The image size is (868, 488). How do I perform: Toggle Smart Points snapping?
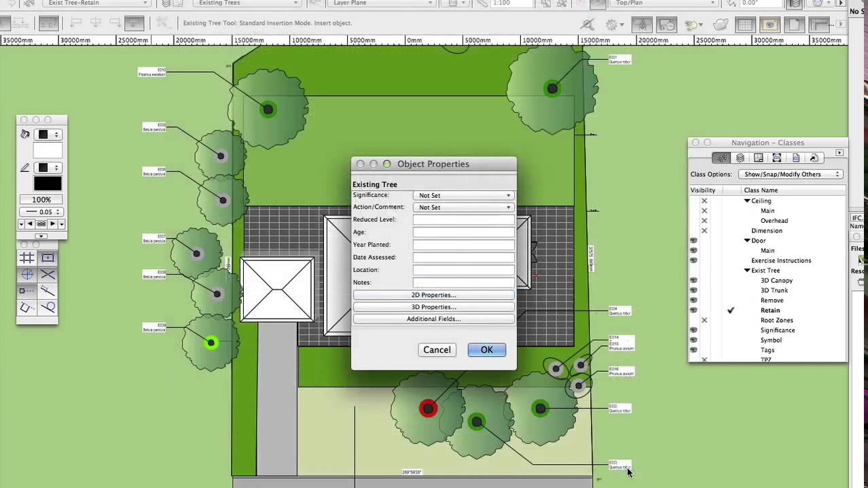pos(27,291)
